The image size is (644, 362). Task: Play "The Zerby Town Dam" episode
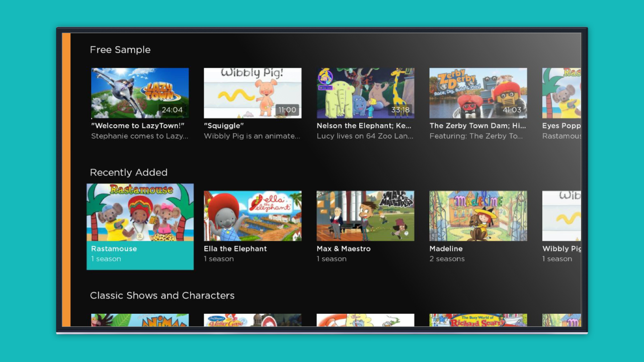[x=477, y=93]
